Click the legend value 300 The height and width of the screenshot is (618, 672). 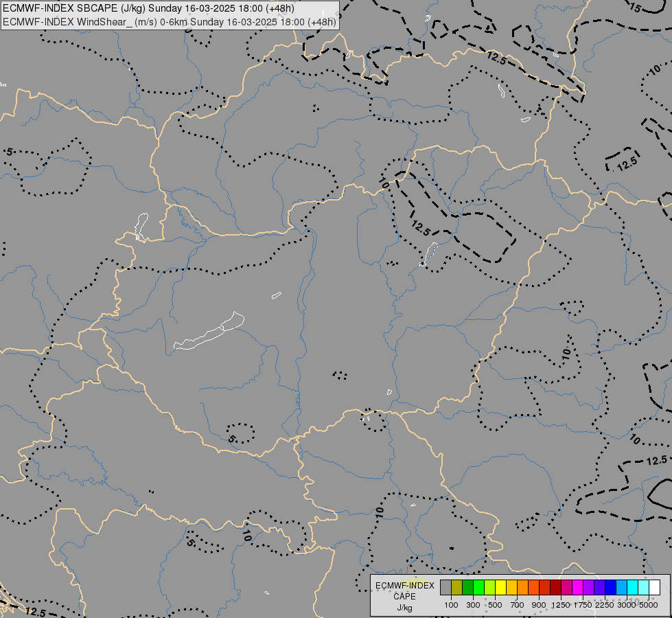click(x=473, y=605)
